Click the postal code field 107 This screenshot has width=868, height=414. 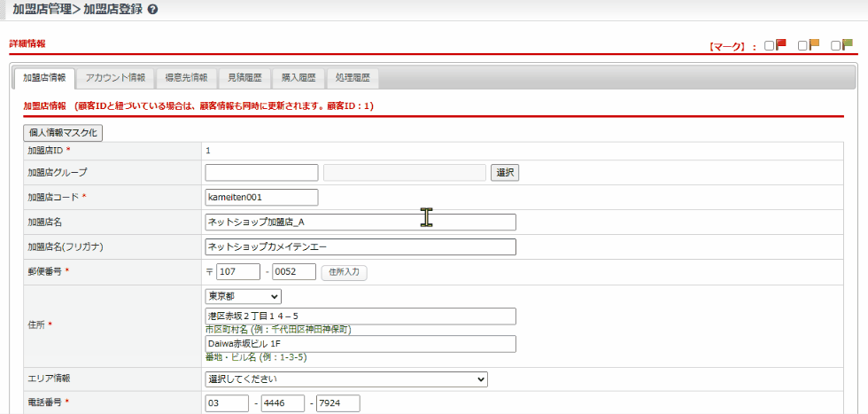tap(238, 272)
